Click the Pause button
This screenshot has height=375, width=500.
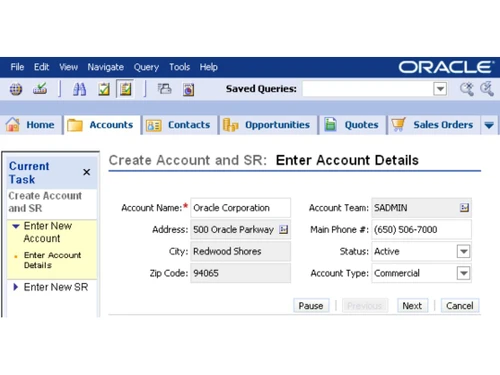pyautogui.click(x=311, y=306)
